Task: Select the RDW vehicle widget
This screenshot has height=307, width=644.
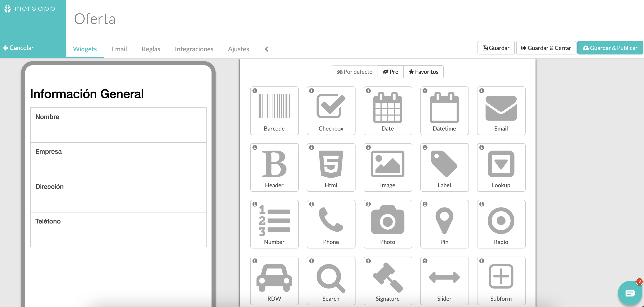Action: [x=274, y=281]
